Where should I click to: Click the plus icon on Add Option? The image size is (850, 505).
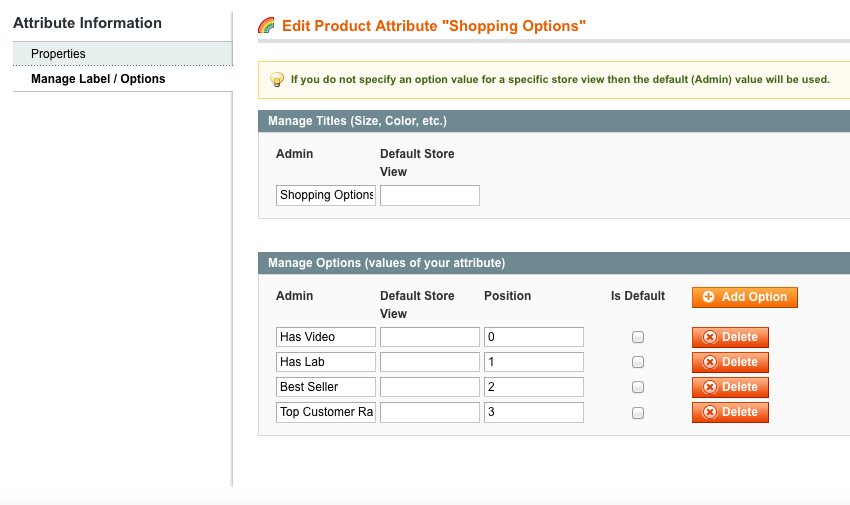(708, 296)
